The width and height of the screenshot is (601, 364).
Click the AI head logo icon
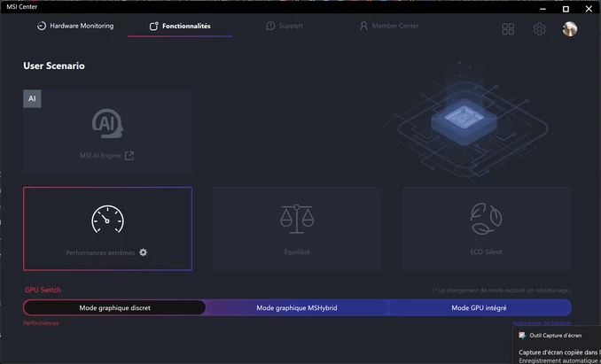107,123
